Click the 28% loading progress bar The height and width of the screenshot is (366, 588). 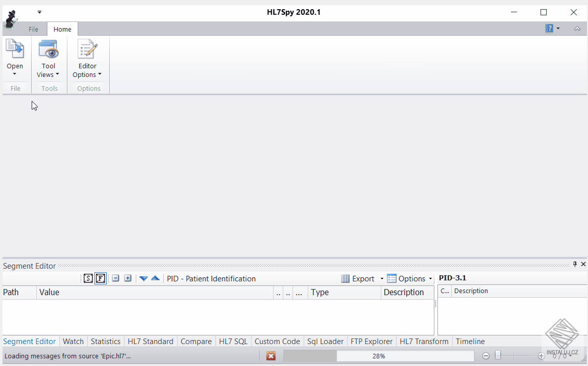pyautogui.click(x=379, y=356)
